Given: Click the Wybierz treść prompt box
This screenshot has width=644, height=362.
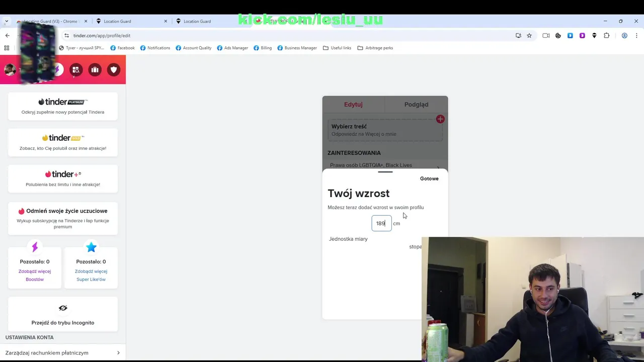Looking at the screenshot, I should 385,130.
